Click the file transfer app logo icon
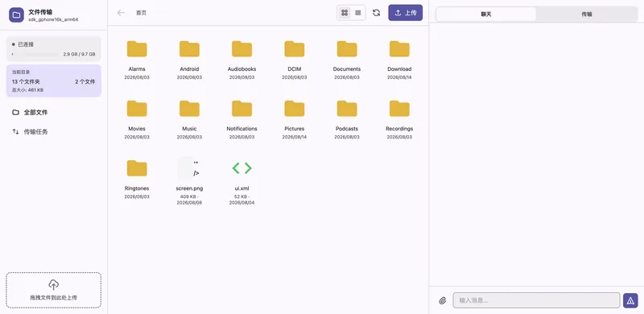Screen dimensions: 644x314 tap(16, 15)
